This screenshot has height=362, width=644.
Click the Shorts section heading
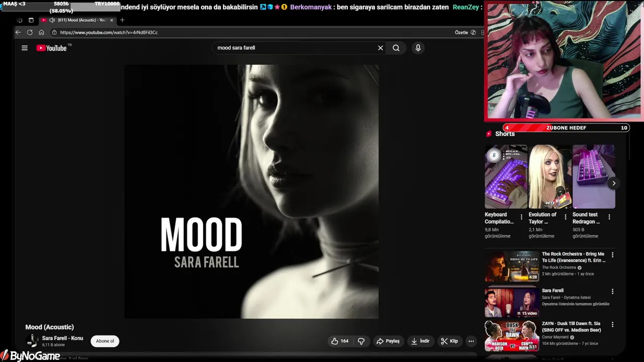[x=505, y=134]
